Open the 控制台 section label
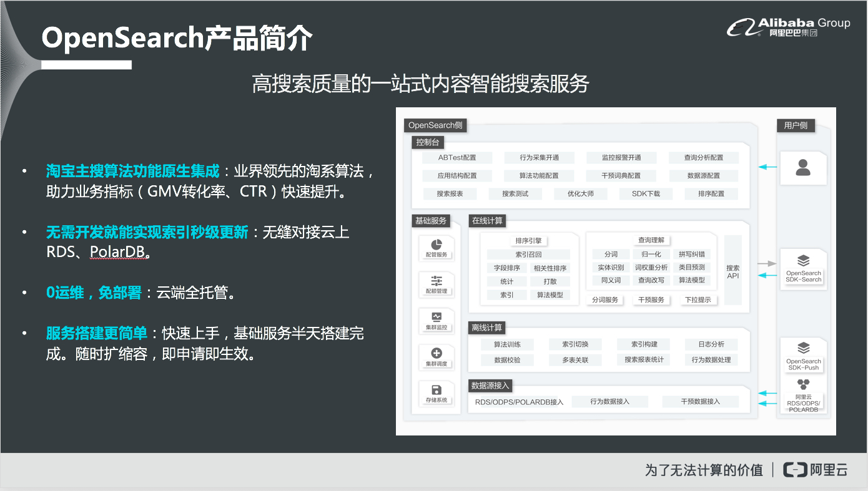This screenshot has width=868, height=491. click(429, 143)
